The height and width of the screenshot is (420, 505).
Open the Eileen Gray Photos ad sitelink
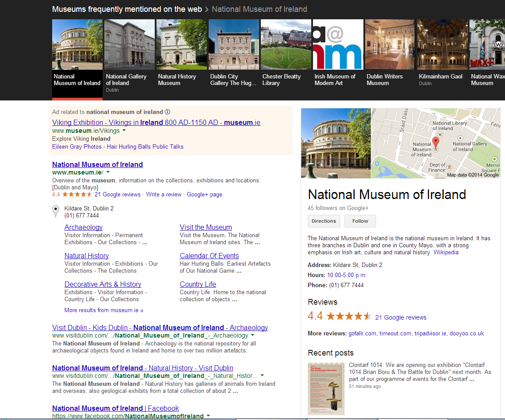77,146
